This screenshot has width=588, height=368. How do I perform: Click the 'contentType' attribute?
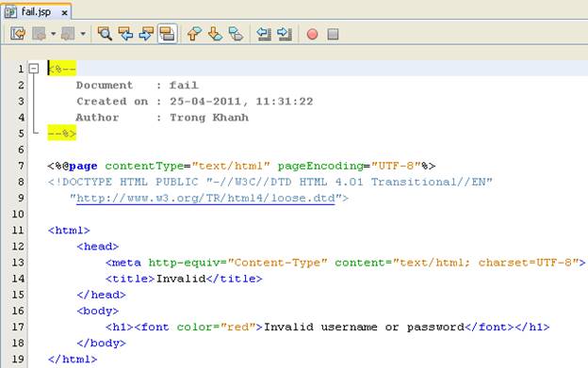(144, 166)
